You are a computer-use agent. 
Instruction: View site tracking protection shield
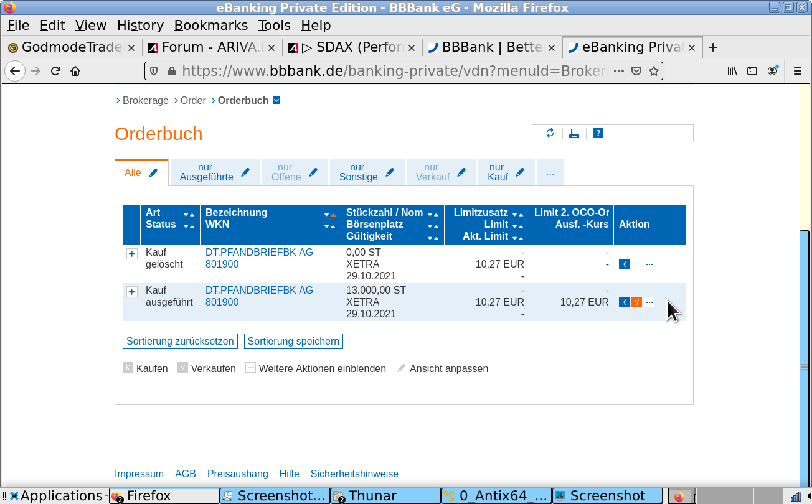(x=154, y=71)
